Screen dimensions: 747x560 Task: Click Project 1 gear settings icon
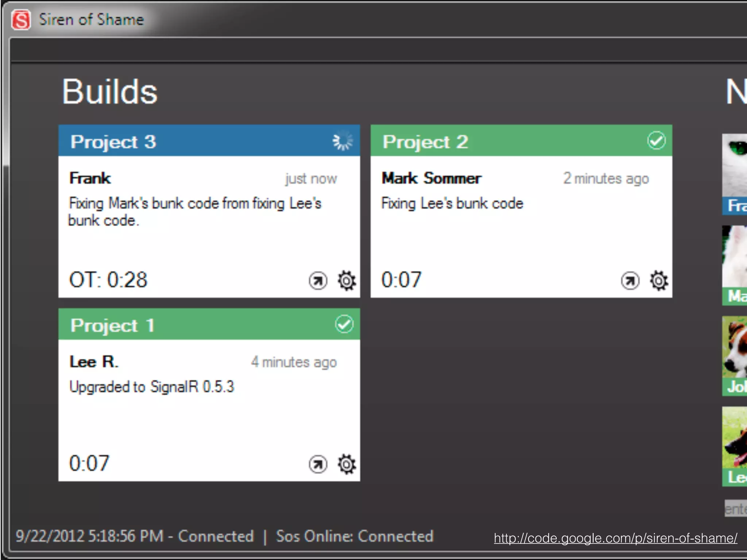click(346, 464)
